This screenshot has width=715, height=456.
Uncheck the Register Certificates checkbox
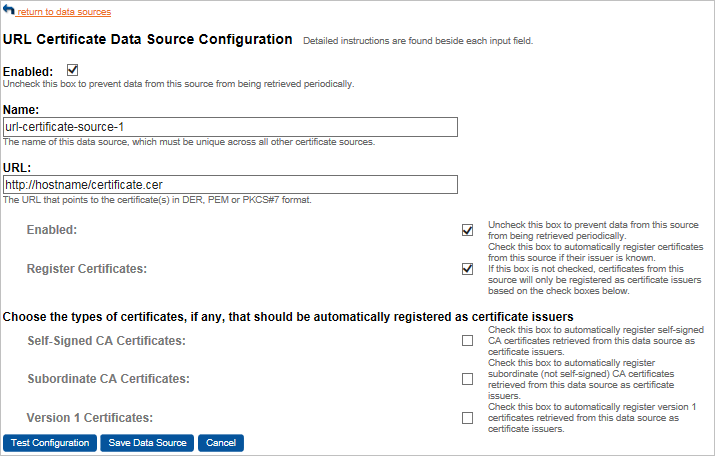point(467,269)
